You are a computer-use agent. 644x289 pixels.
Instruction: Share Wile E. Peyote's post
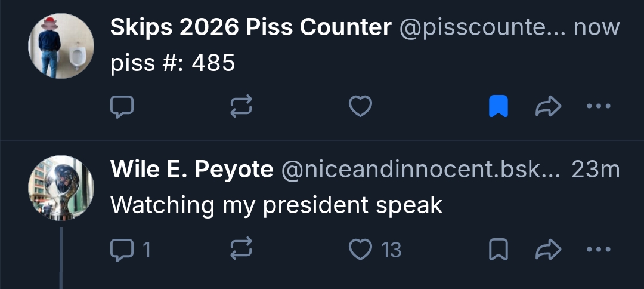(549, 250)
